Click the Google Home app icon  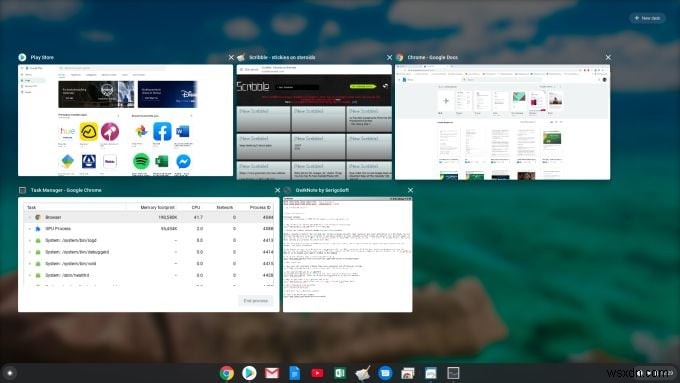pos(67,161)
